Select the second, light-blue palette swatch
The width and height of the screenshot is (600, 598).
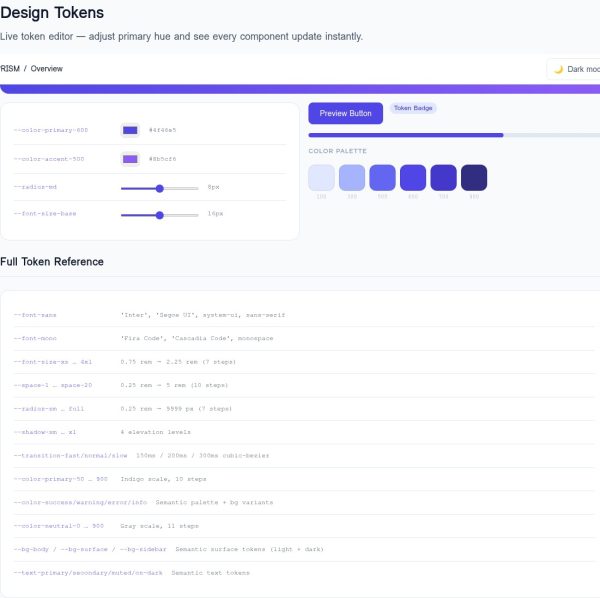click(x=352, y=178)
